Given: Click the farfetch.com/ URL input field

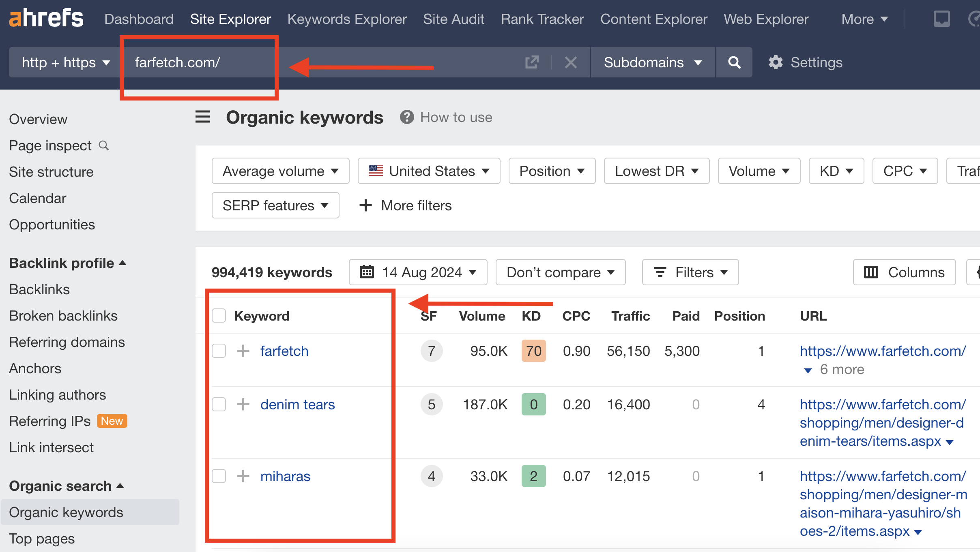Looking at the screenshot, I should [x=320, y=62].
